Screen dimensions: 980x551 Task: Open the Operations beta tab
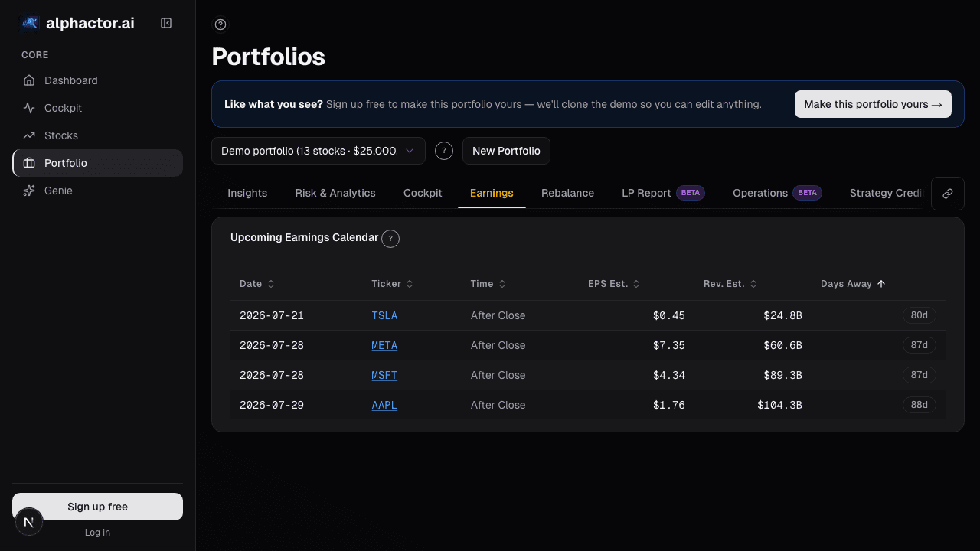777,193
